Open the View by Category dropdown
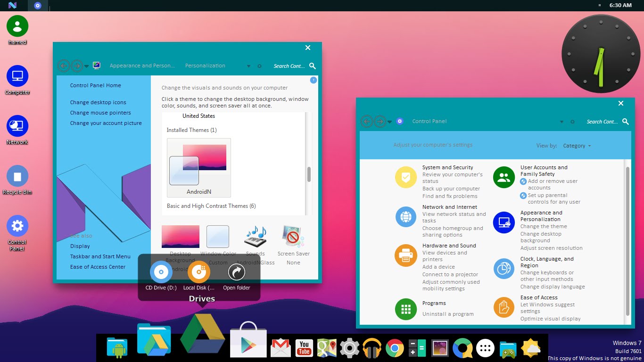This screenshot has height=362, width=644. [x=576, y=146]
